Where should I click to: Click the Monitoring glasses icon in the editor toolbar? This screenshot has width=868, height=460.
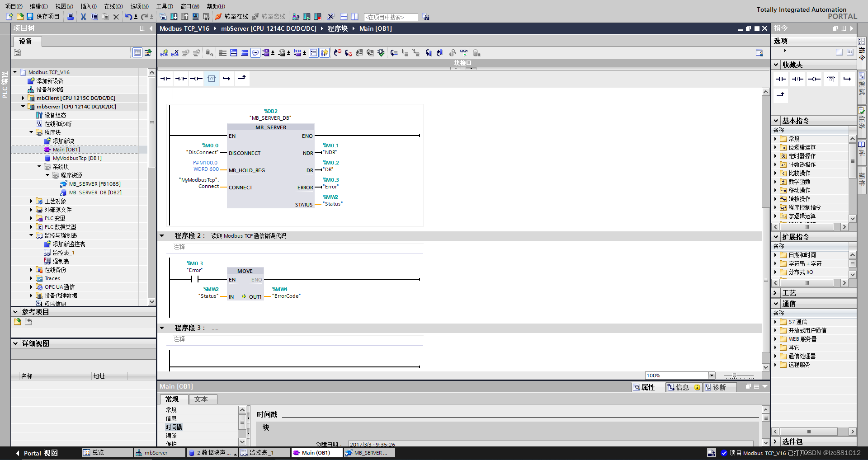464,53
